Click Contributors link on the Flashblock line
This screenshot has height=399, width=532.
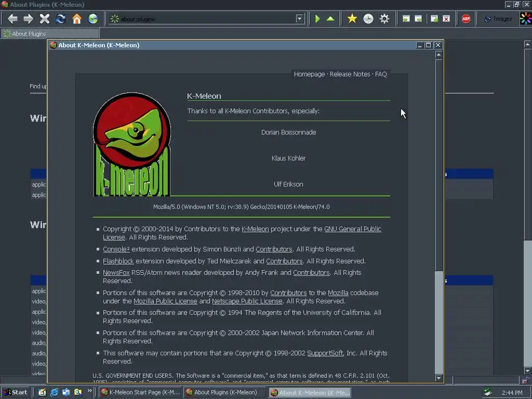coord(284,261)
